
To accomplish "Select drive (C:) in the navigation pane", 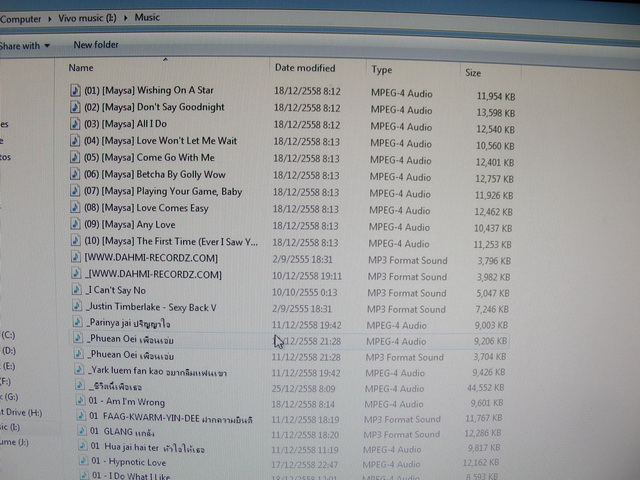I will tap(8, 335).
